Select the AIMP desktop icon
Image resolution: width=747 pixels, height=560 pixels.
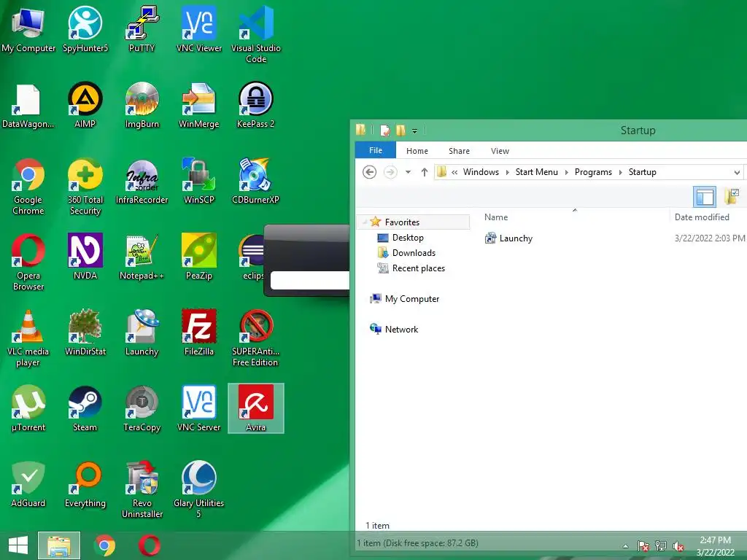click(85, 105)
